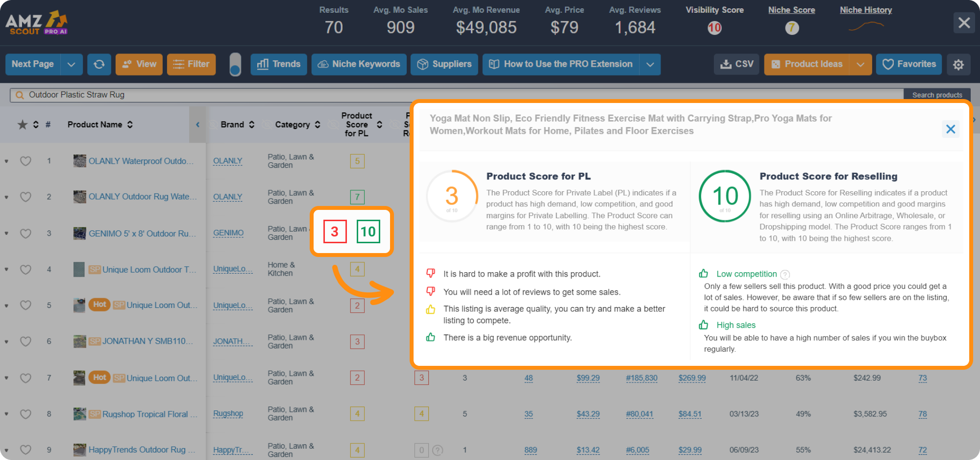
Task: Click the Filter button
Action: click(x=191, y=64)
